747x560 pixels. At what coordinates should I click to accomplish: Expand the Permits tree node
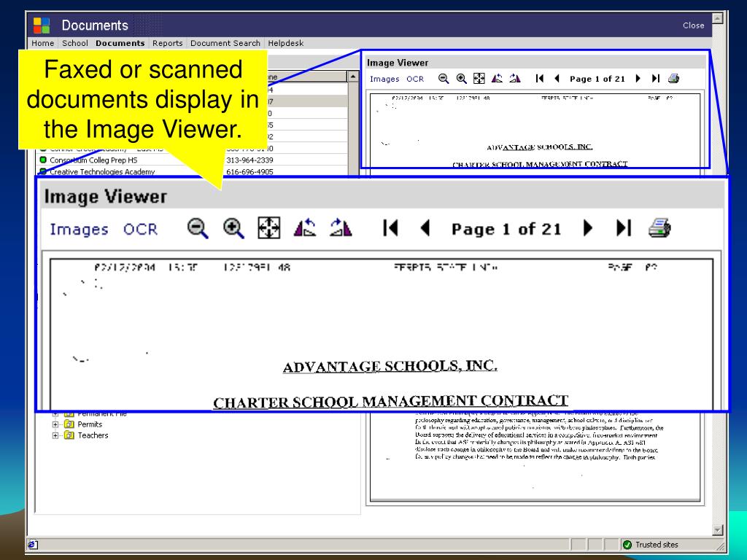(x=55, y=424)
